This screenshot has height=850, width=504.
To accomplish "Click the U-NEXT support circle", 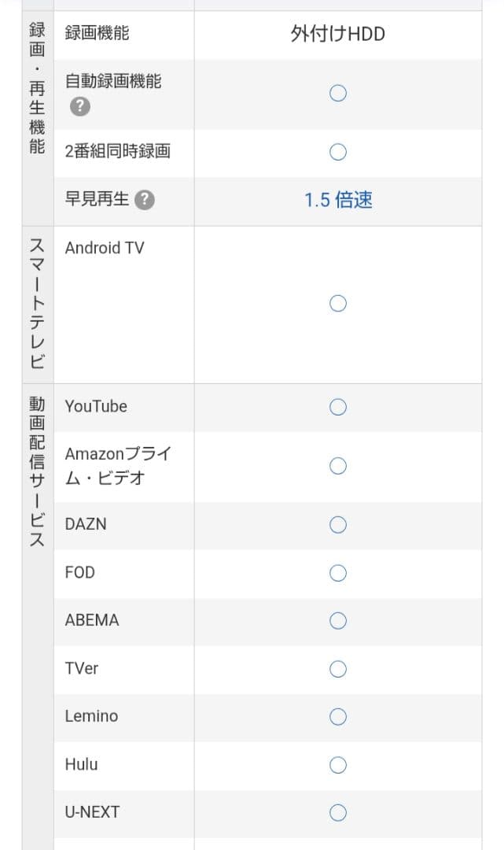I will tap(337, 812).
